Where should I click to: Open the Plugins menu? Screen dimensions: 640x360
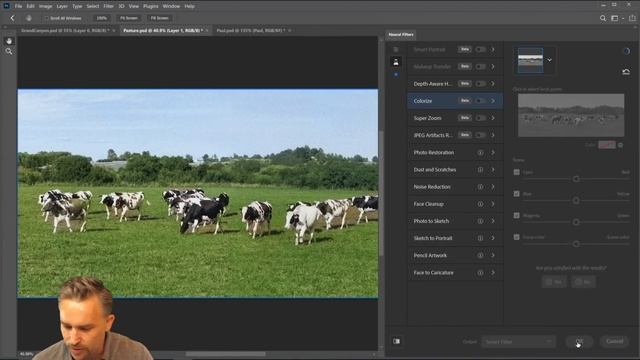pos(151,6)
